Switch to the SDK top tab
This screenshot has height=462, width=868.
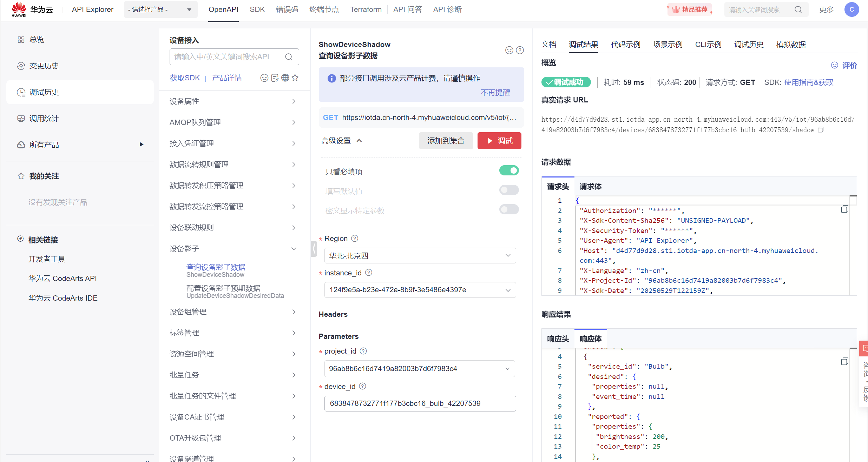257,9
